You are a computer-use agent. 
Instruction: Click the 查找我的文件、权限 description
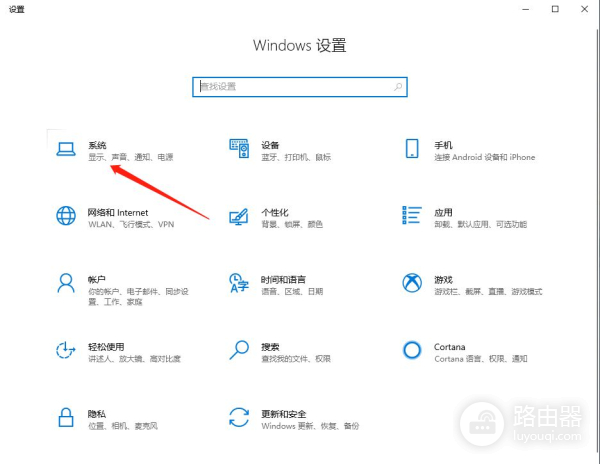[296, 359]
